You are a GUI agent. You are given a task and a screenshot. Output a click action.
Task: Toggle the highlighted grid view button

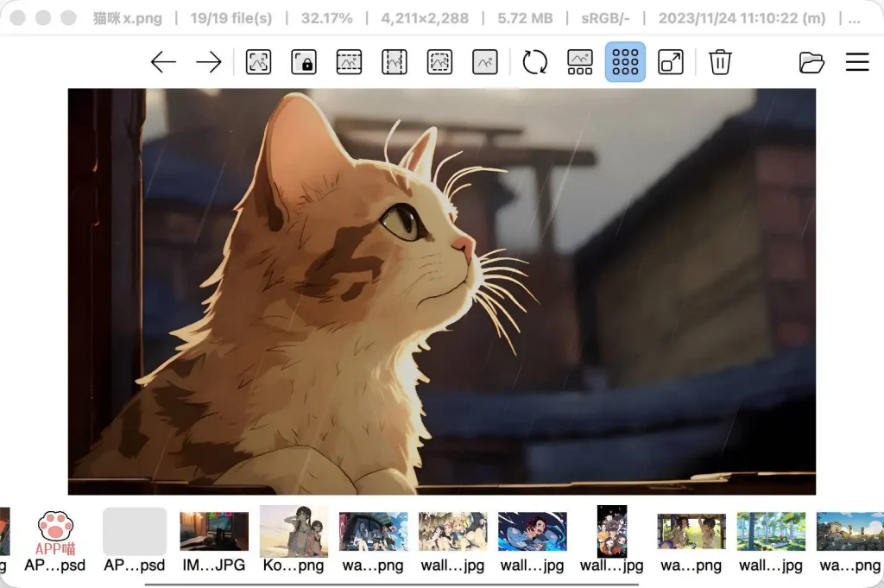(x=625, y=62)
